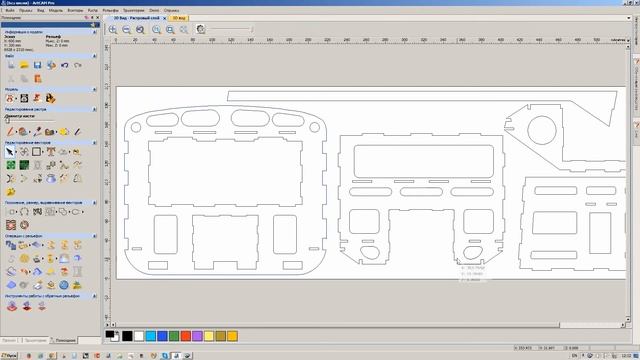Click the previous zoom magnifier icon

click(140, 29)
